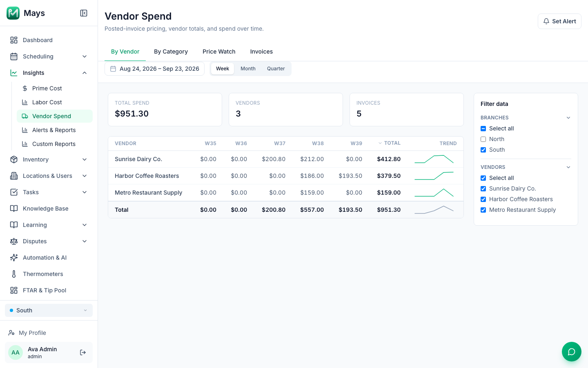Collapse the sidebar panel icon
This screenshot has width=588, height=368.
coord(84,13)
